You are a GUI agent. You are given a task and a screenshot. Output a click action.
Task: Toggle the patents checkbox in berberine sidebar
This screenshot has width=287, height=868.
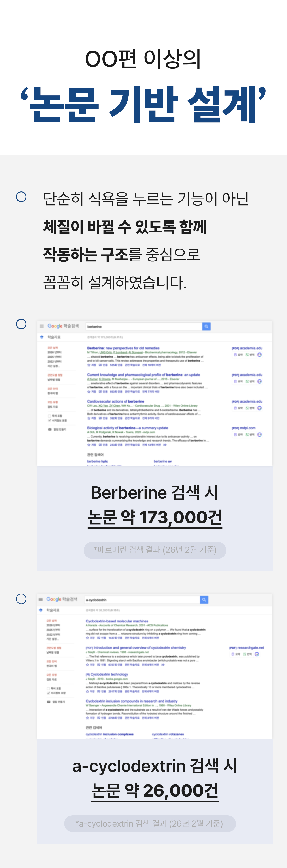pyautogui.click(x=50, y=416)
